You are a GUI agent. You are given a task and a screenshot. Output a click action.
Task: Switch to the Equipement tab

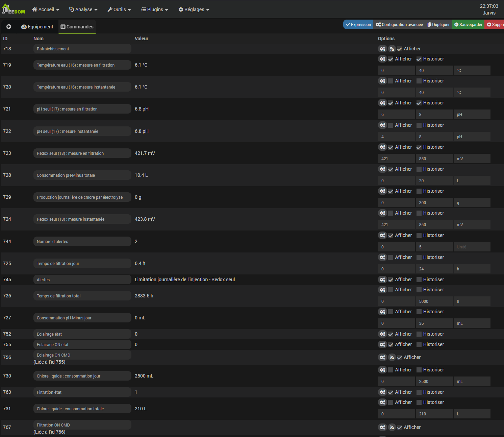pyautogui.click(x=37, y=27)
